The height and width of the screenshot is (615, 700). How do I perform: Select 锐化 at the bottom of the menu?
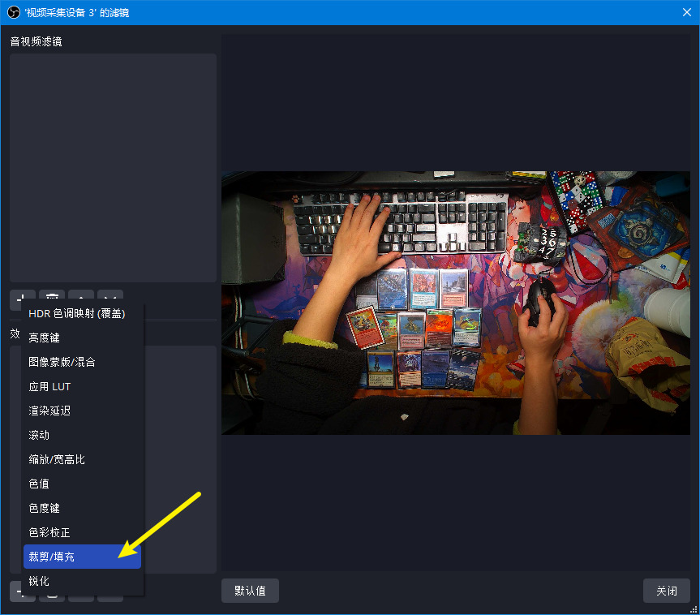coord(82,581)
